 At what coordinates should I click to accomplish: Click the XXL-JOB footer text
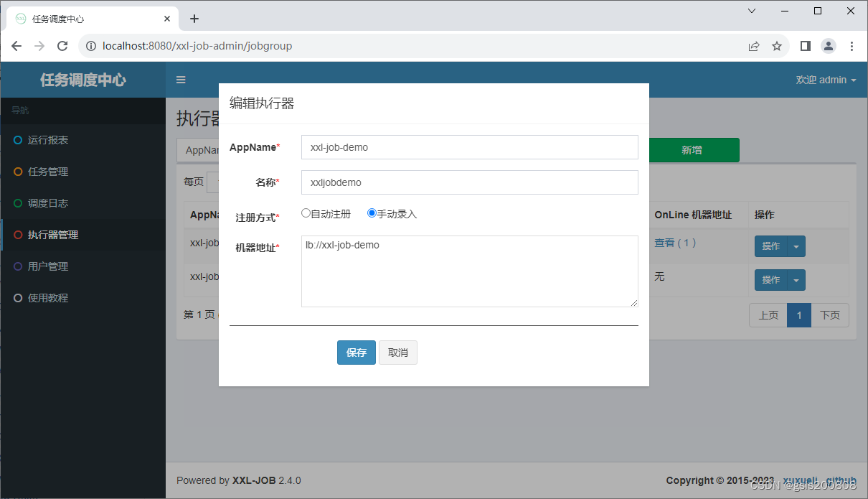[x=254, y=480]
